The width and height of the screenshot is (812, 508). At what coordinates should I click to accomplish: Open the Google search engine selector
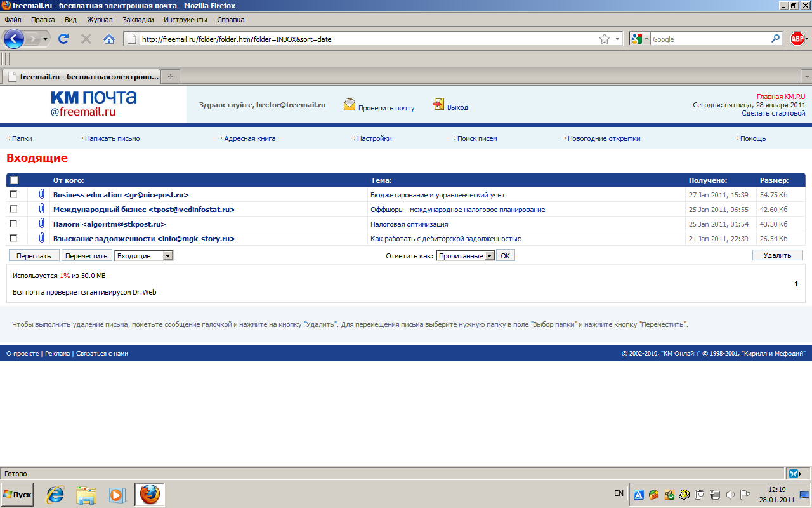(x=639, y=39)
